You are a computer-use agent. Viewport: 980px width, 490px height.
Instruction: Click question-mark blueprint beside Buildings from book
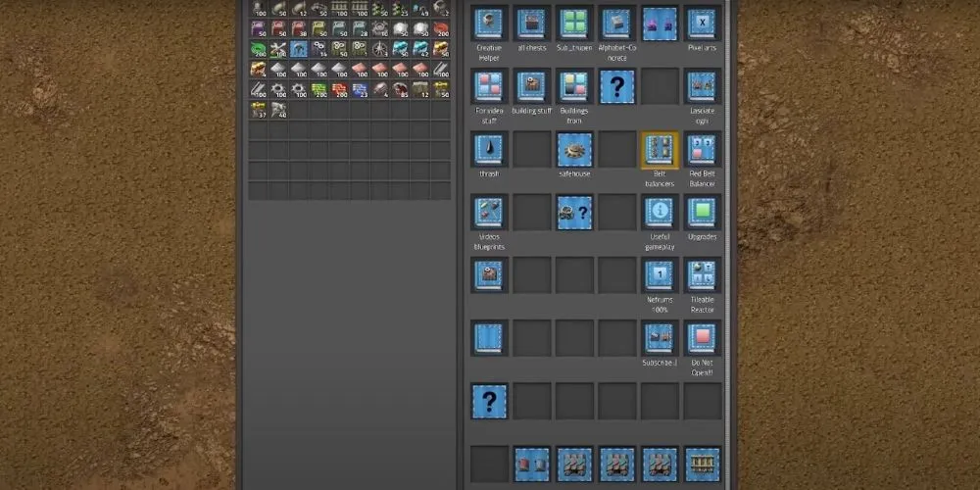[x=616, y=86]
